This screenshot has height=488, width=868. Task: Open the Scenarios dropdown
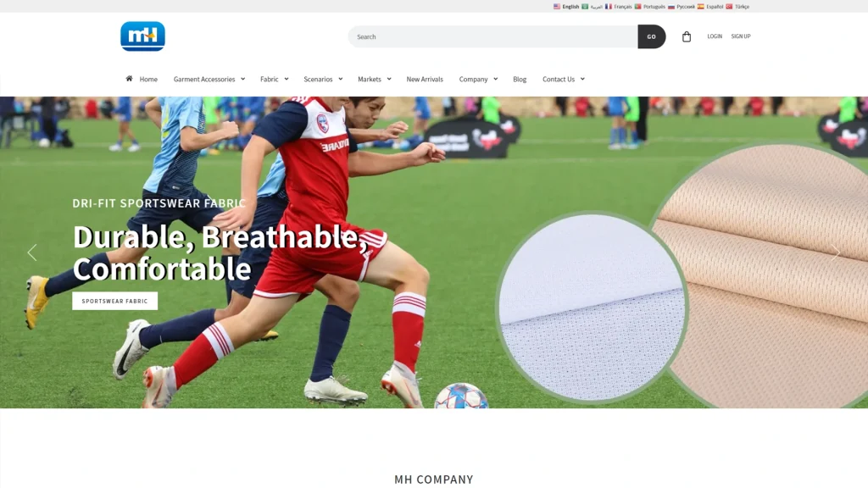click(x=323, y=79)
